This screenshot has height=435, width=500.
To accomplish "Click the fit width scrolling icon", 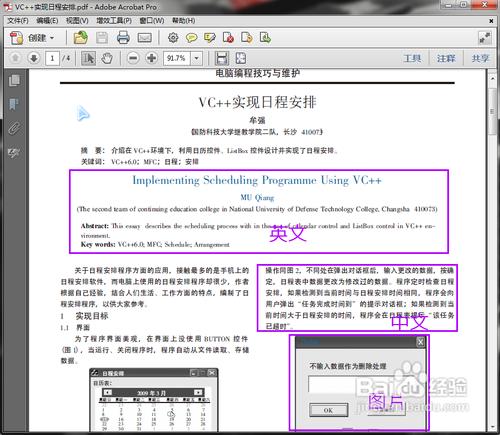I will (x=222, y=58).
